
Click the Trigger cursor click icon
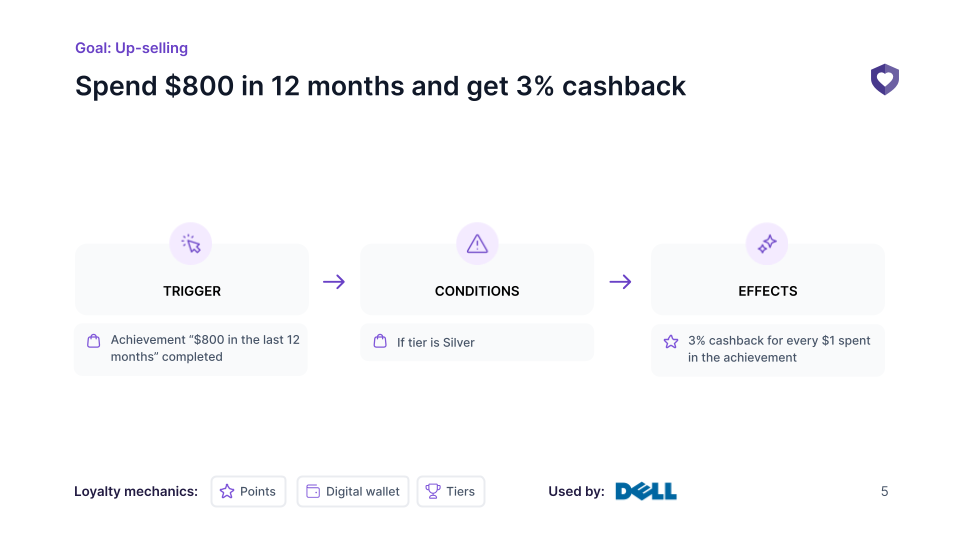point(191,244)
